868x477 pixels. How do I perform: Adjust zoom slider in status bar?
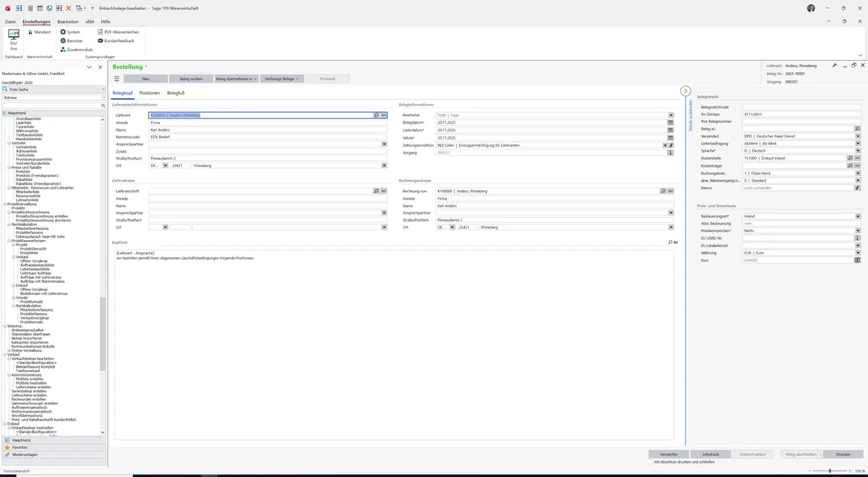[830, 471]
